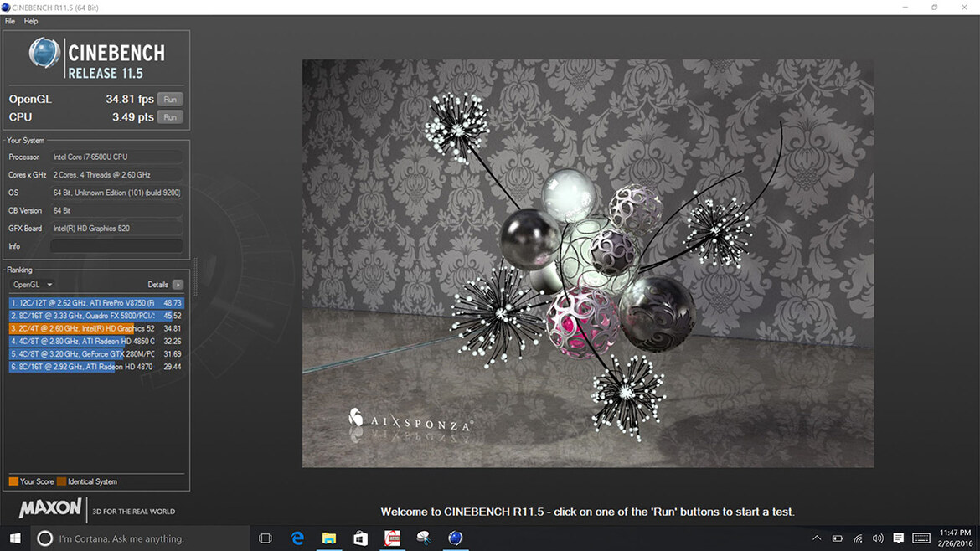The width and height of the screenshot is (980, 551).
Task: Select ranking row 6 with ATI Radeon HD 4870
Action: pyautogui.click(x=95, y=367)
